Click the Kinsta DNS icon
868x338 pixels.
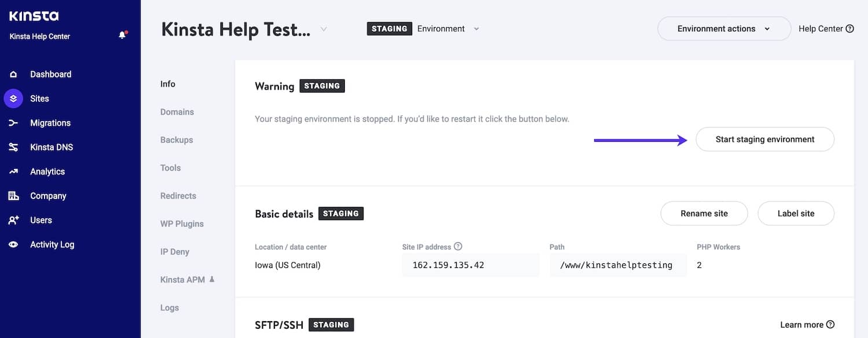click(x=13, y=148)
